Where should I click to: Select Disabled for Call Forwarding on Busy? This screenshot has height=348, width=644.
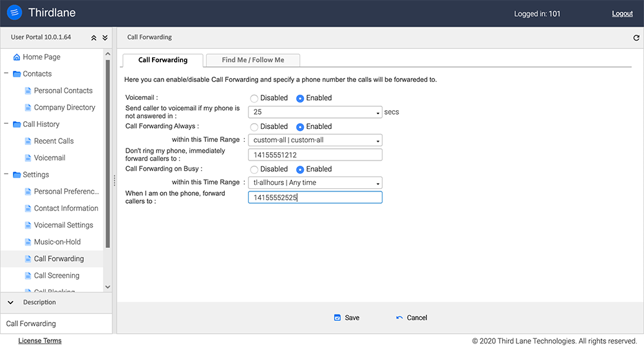click(x=254, y=169)
